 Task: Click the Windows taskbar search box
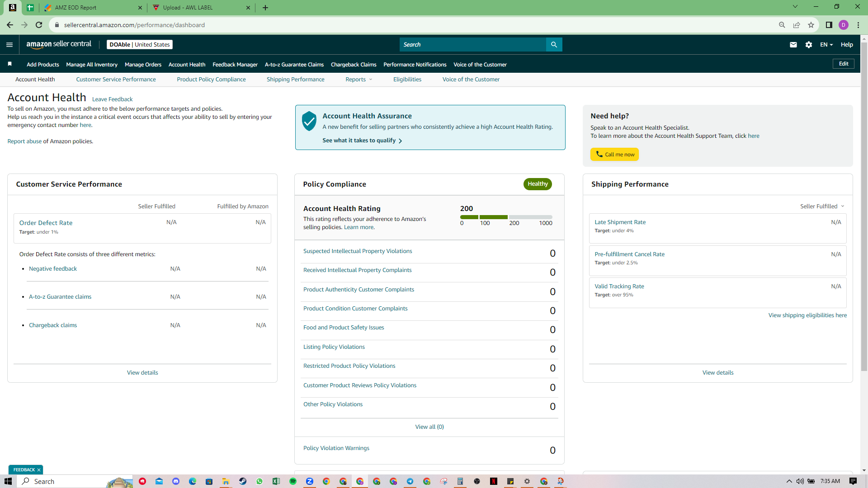(x=75, y=481)
